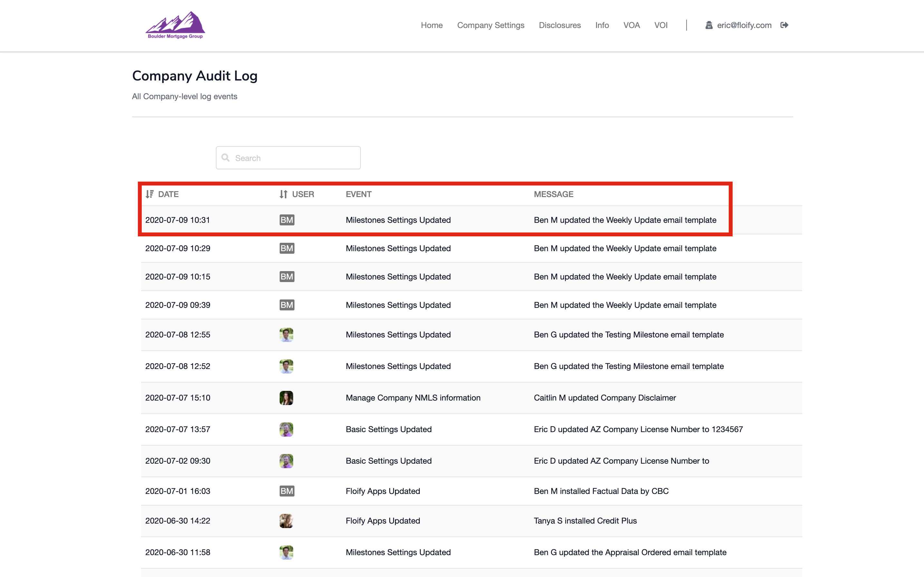Viewport: 924px width, 577px height.
Task: Open Company Settings in the navigation
Action: click(x=491, y=25)
